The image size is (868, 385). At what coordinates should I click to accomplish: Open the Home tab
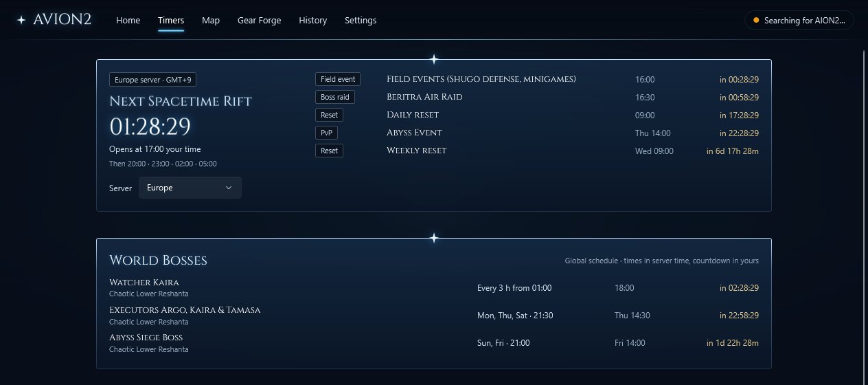(x=128, y=21)
